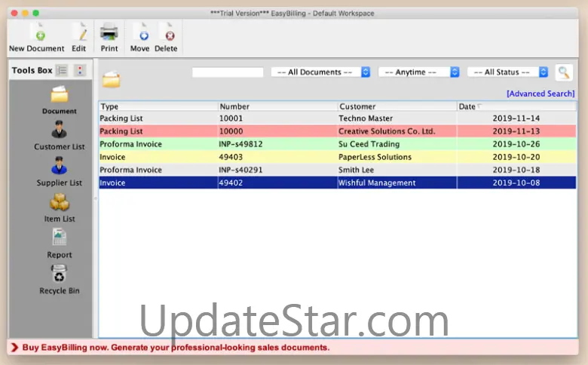Open the Customer List
The height and width of the screenshot is (365, 588).
60,136
